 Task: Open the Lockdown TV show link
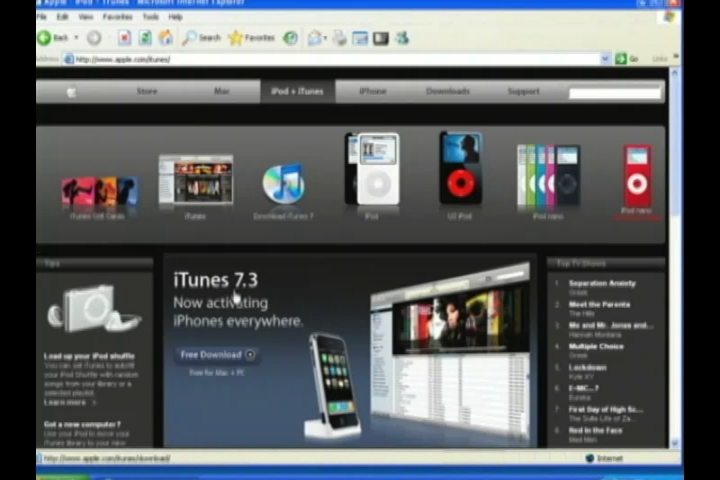point(587,367)
